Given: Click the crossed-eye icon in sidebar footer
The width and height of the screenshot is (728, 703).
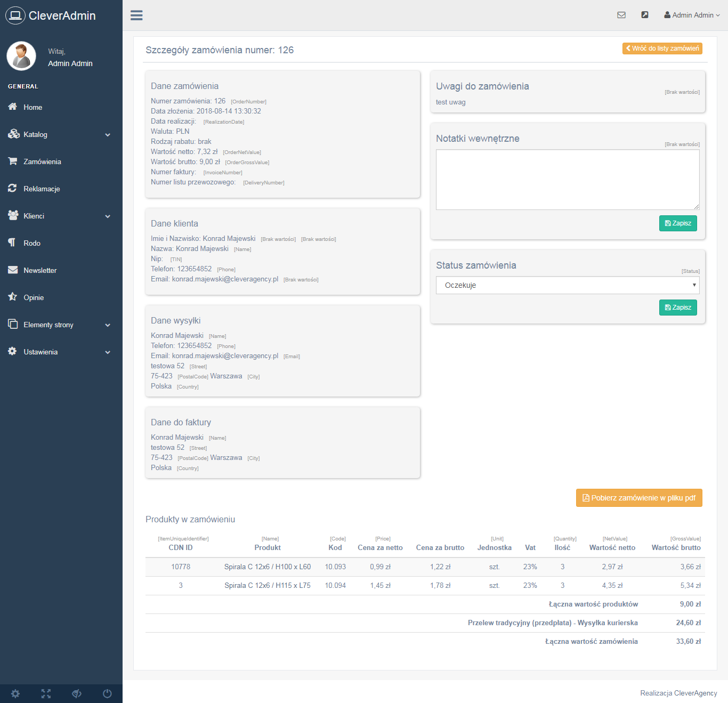Looking at the screenshot, I should click(x=77, y=693).
